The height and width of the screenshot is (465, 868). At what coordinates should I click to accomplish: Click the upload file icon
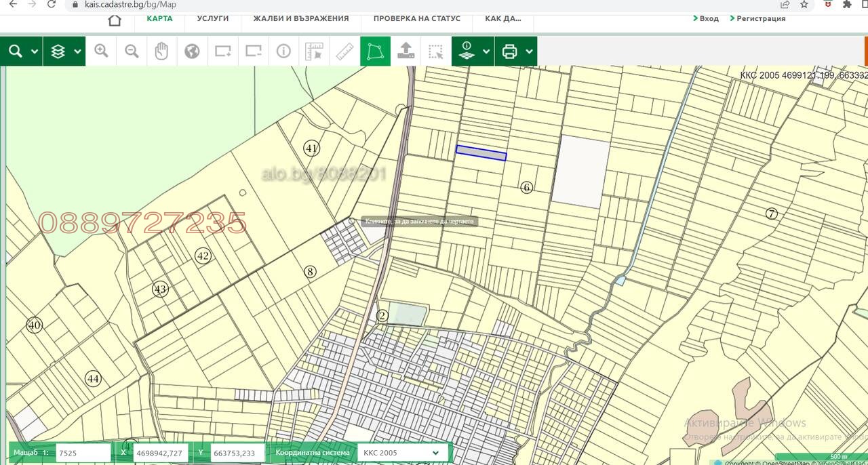click(406, 51)
